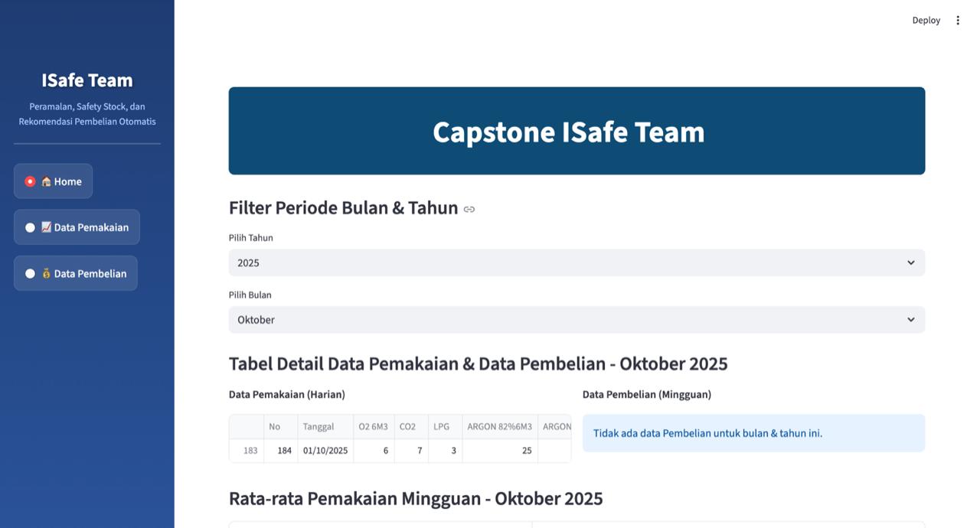Click the chevron icon on the Pilih Tahun selectbox
The height and width of the screenshot is (528, 980).
click(911, 262)
